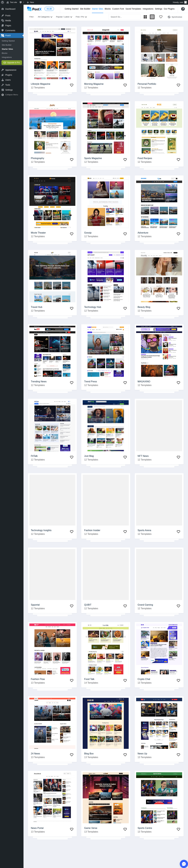The image size is (188, 868).
Task: Open sidebar Site Builder submenu link
Action: click(7, 45)
